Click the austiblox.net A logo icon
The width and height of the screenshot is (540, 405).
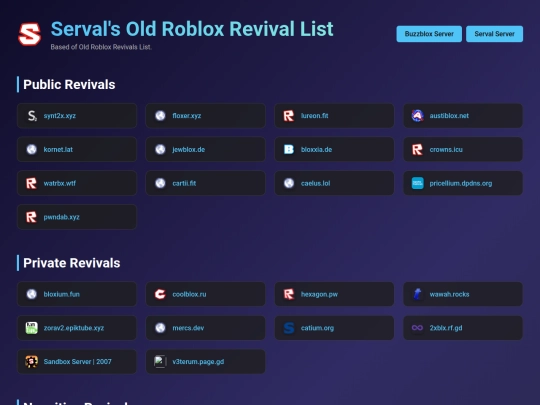click(x=417, y=116)
